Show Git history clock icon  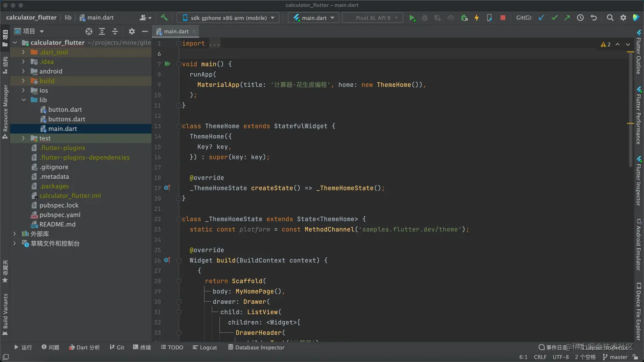[580, 18]
